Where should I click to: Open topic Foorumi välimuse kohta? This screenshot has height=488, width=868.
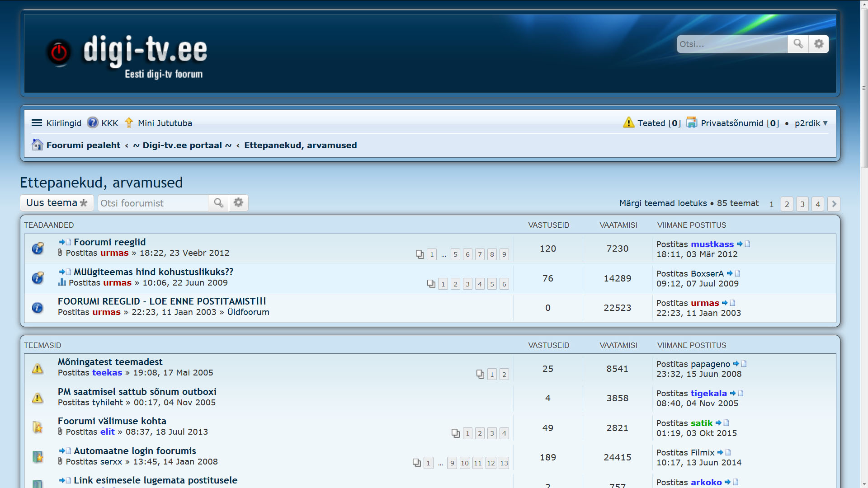[x=112, y=421]
